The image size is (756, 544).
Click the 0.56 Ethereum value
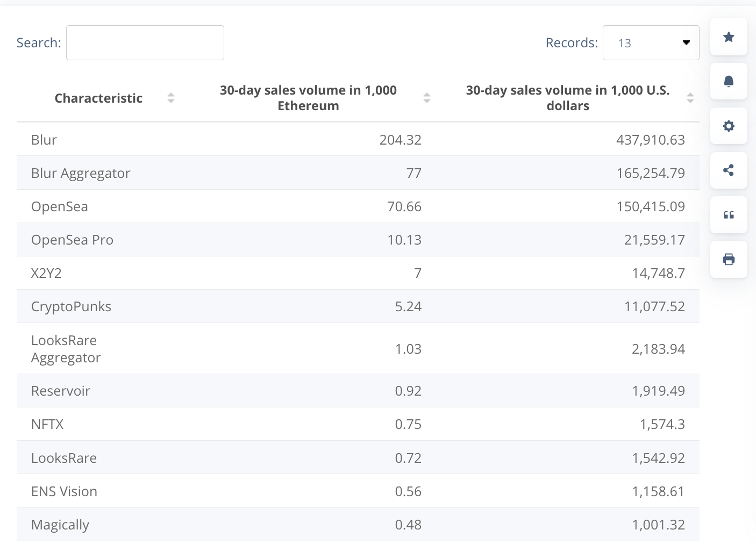(x=408, y=491)
